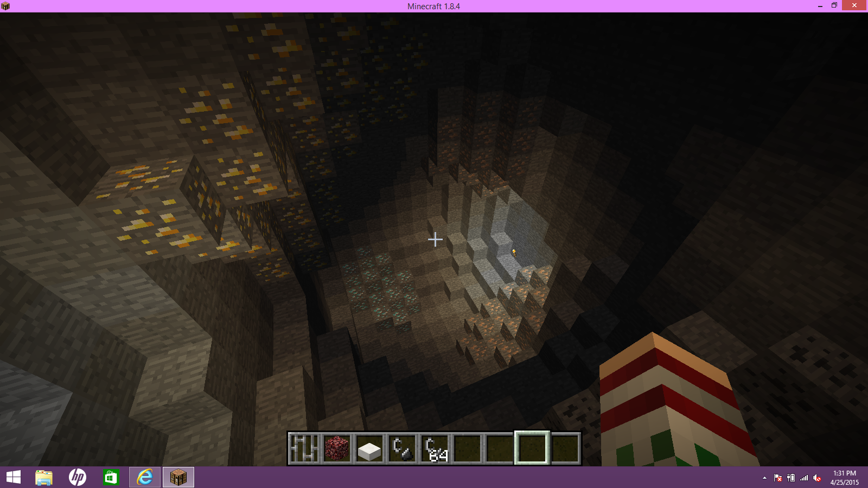Click the highlighted empty hotbar slot

tap(532, 448)
